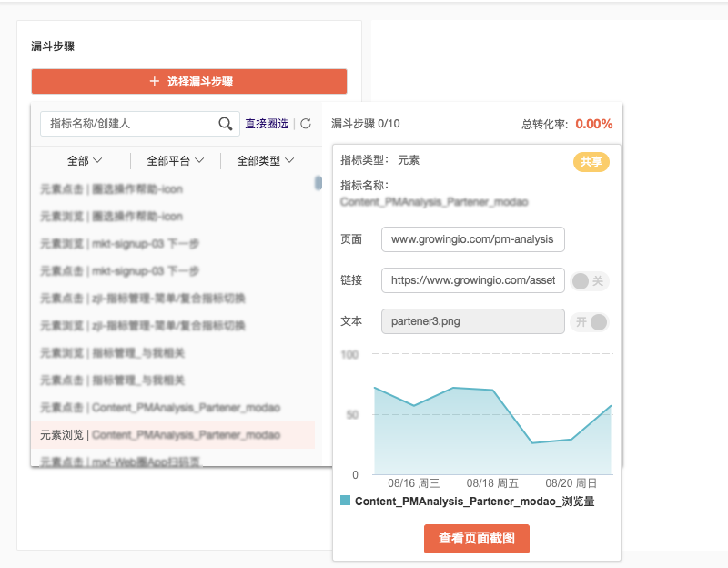Click the refresh icon beside 直接圈选
728x568 pixels.
pos(306,124)
